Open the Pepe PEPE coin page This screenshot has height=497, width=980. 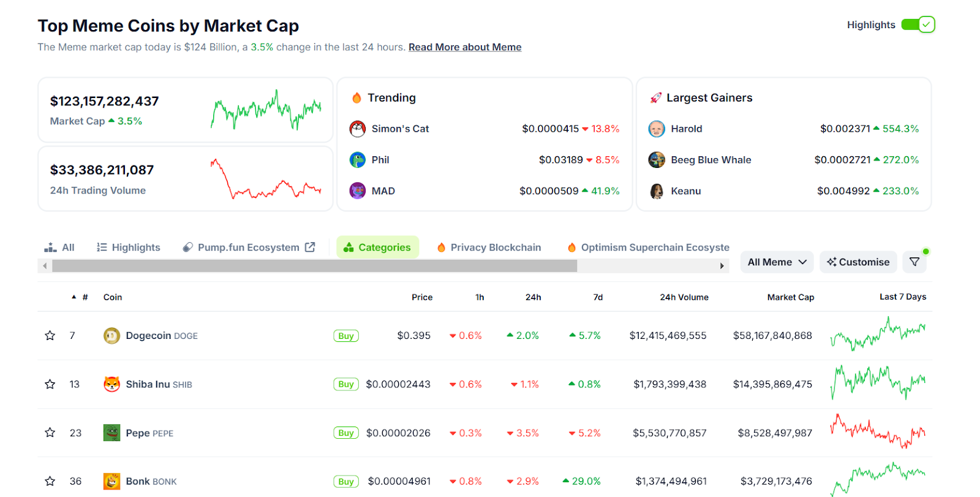pyautogui.click(x=149, y=433)
